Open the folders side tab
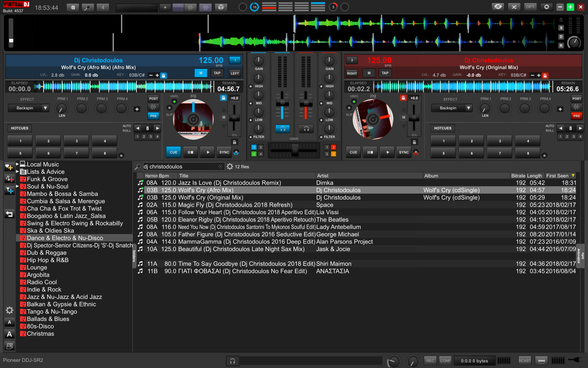The width and height of the screenshot is (588, 368). 134,256
